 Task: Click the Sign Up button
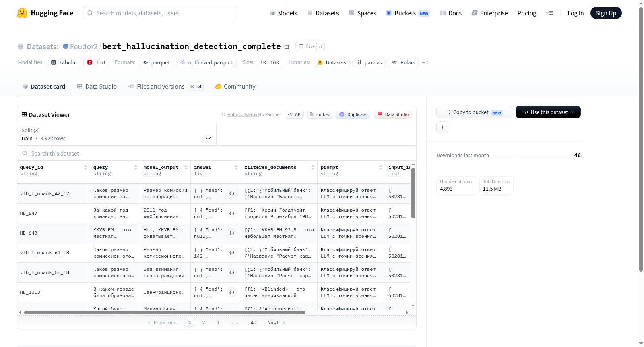tap(606, 13)
